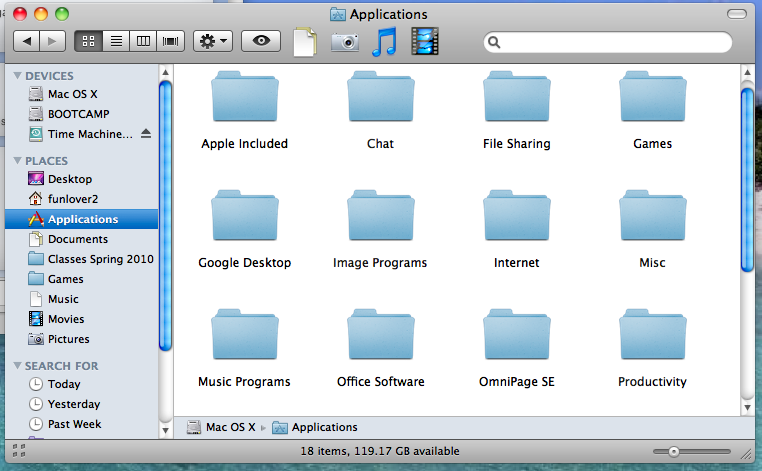
Task: Go back with the left arrow button
Action: [x=26, y=41]
